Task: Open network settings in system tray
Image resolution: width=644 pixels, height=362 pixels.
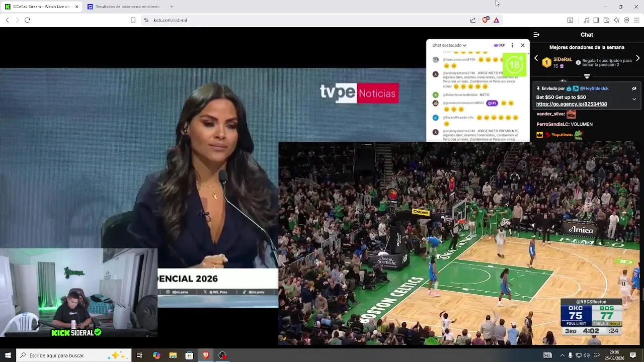Action: [579, 355]
